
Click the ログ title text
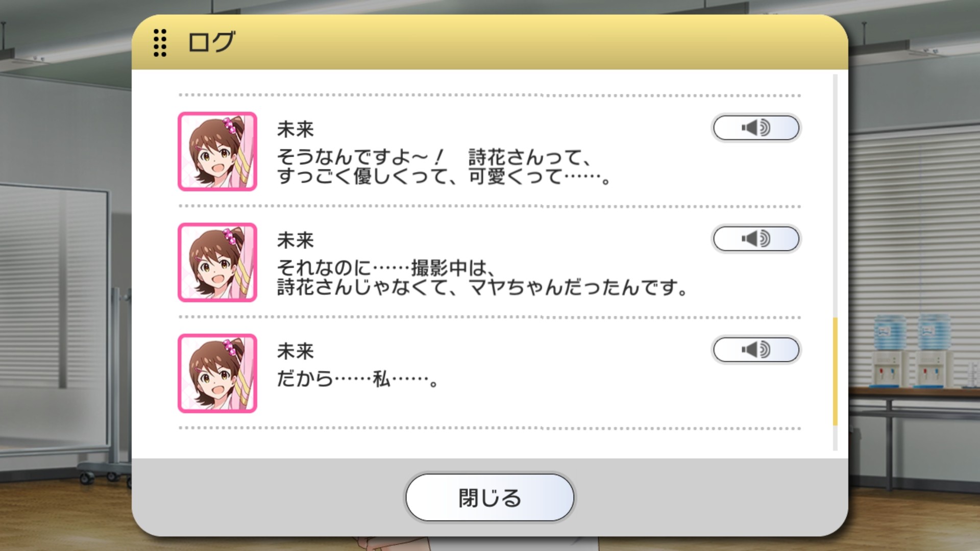pyautogui.click(x=211, y=42)
